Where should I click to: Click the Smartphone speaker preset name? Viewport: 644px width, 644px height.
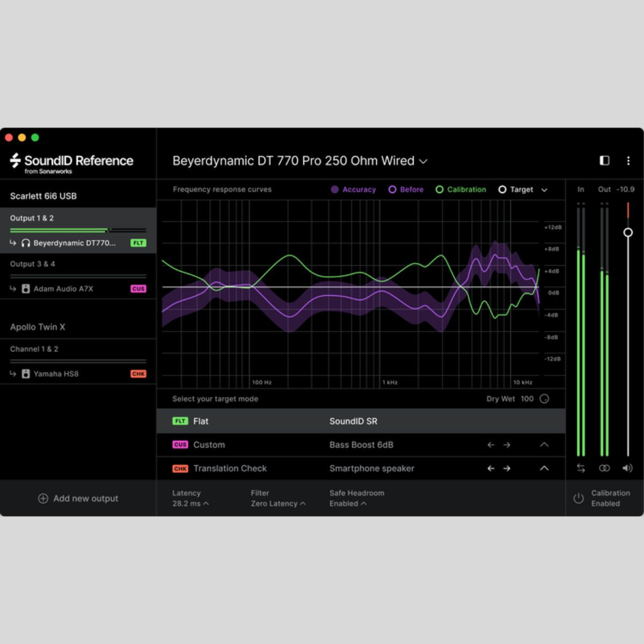(x=372, y=469)
